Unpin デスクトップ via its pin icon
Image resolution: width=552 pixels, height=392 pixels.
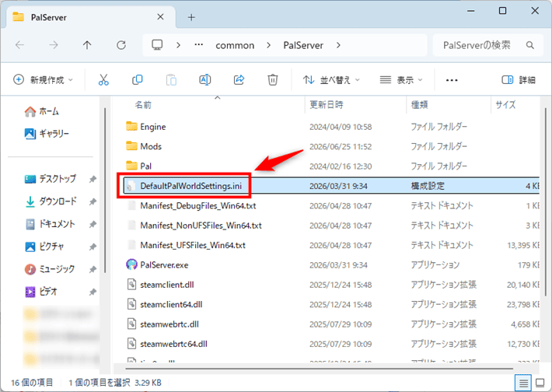pos(93,179)
